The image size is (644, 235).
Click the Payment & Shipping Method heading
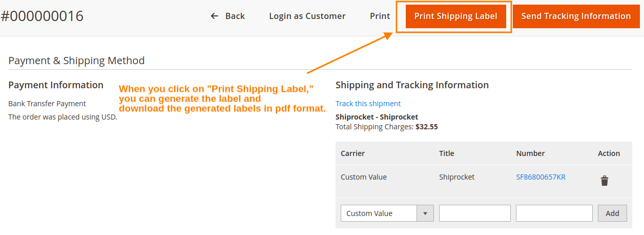tap(76, 61)
